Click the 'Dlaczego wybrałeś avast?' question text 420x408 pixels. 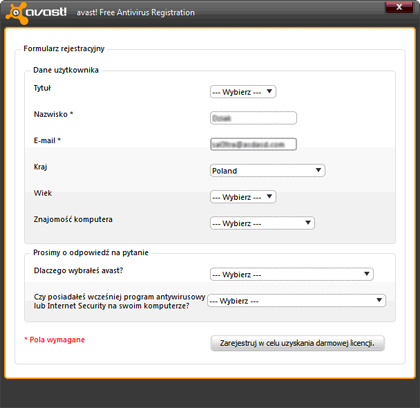click(x=78, y=271)
